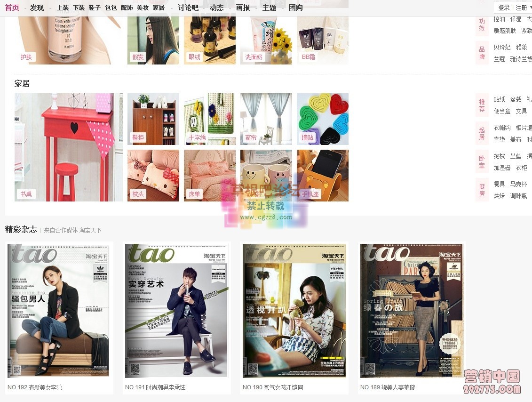The height and width of the screenshot is (402, 532).
Task: Click the 登录 login link
Action: point(504,8)
